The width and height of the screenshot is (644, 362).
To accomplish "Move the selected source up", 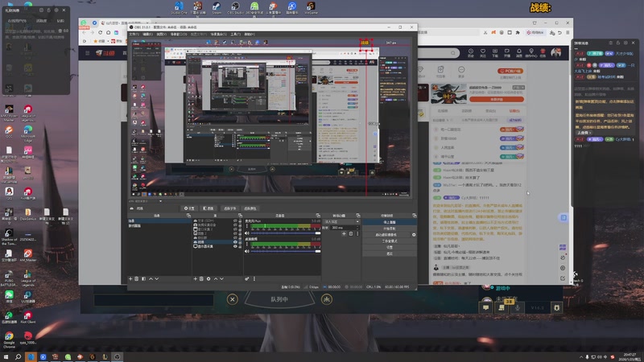I will coord(216,278).
